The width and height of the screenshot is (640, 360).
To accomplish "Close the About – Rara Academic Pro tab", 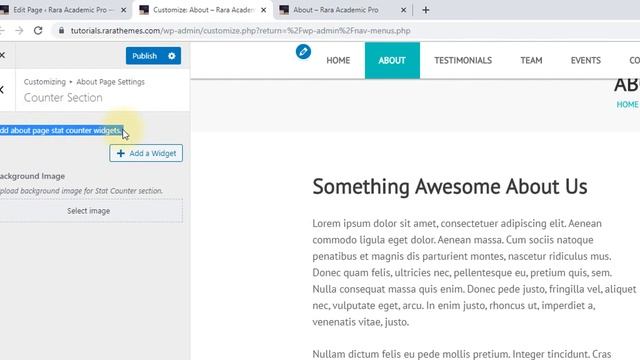I will 403,10.
